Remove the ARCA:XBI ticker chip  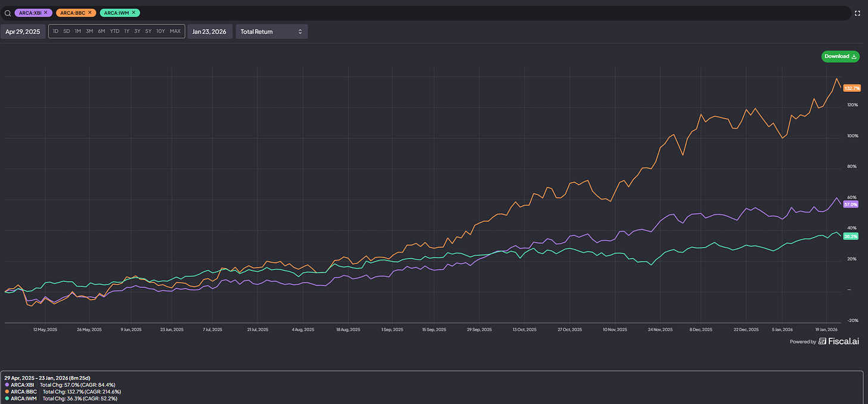click(45, 13)
